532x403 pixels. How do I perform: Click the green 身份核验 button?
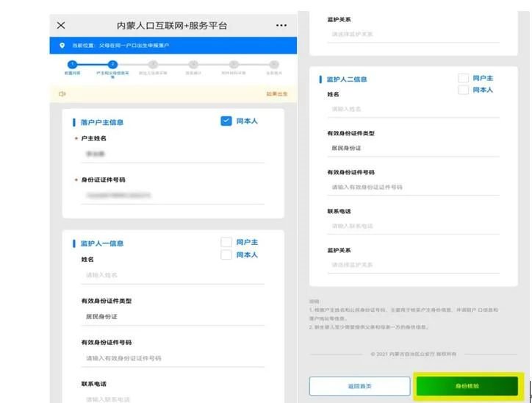click(x=467, y=385)
